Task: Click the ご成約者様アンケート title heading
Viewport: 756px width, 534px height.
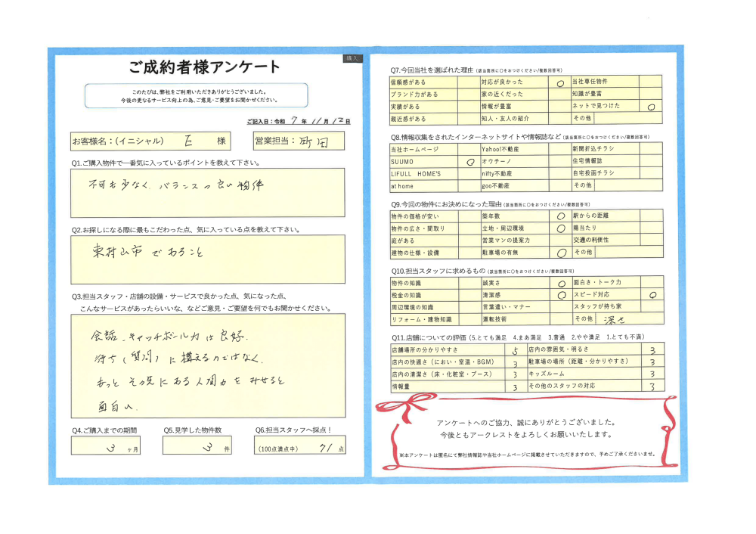Action: tap(204, 67)
